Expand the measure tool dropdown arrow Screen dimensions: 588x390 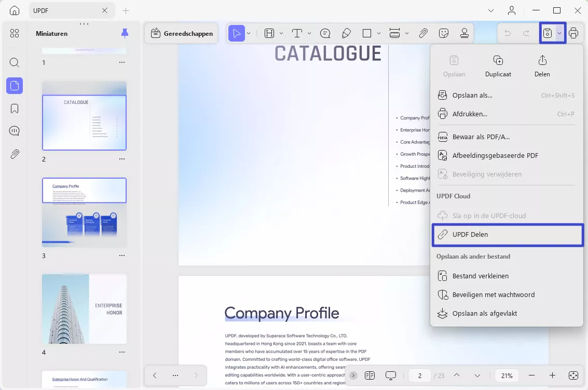407,33
